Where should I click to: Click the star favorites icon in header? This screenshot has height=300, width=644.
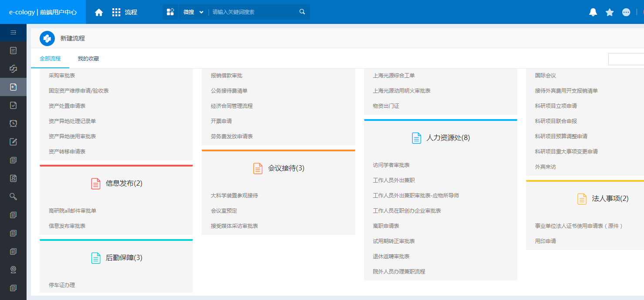pos(610,12)
